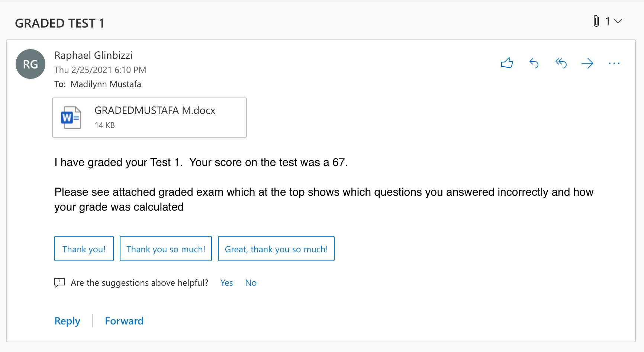Select the "Thank you!" suggested reply
Screen dimensions: 644x352
point(84,249)
